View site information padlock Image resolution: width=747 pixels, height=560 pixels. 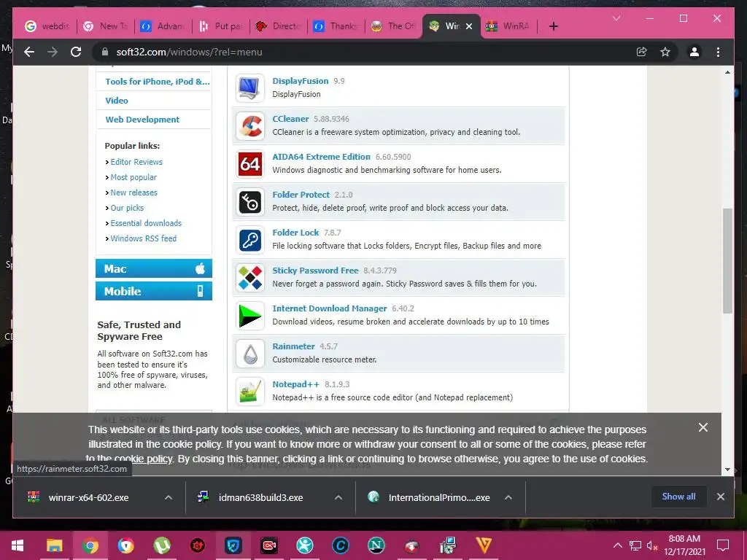105,52
